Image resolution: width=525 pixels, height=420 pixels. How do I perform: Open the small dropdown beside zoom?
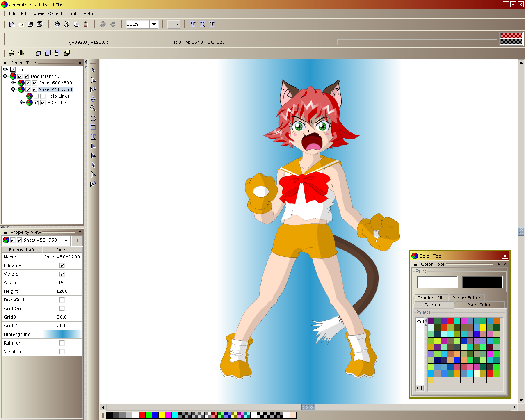click(x=178, y=24)
